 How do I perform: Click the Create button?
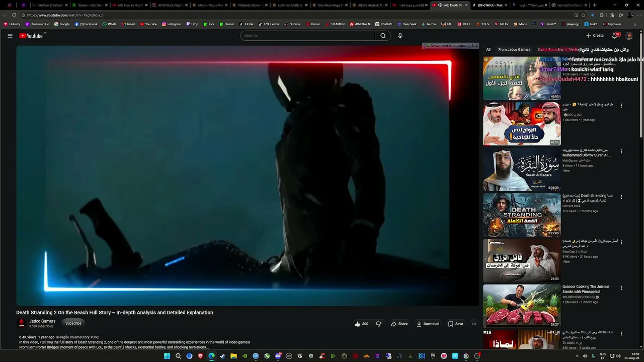click(595, 36)
